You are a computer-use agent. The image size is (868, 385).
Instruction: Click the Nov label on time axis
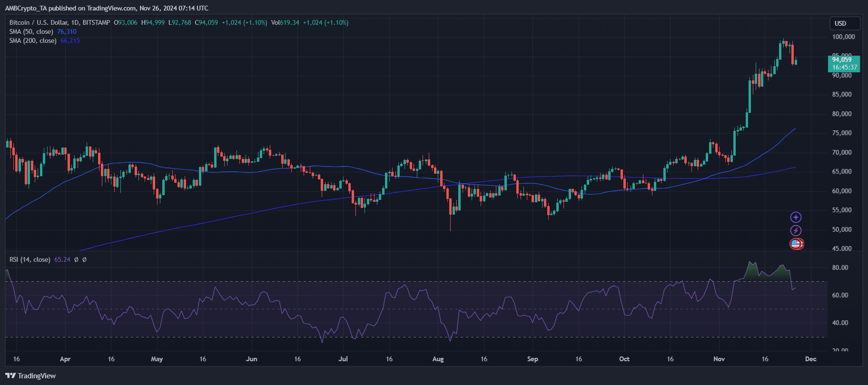[719, 359]
